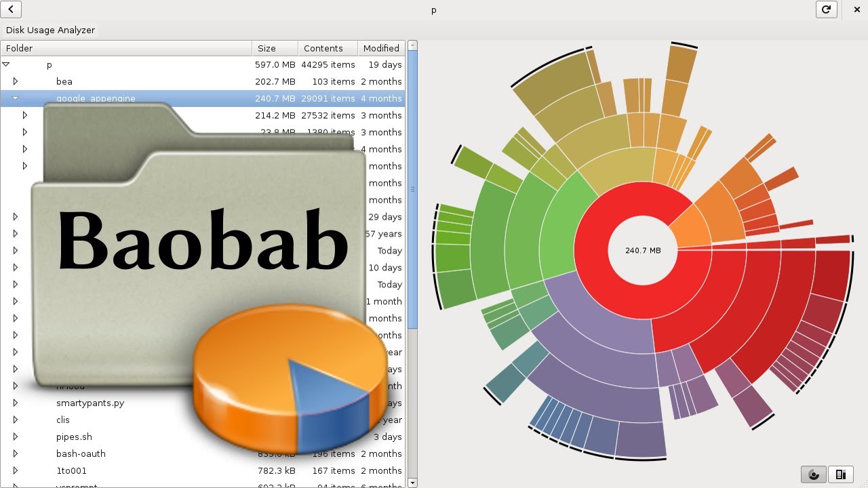Viewport: 868px width, 488px height.
Task: Collapse the google_appengine folder
Action: click(16, 98)
